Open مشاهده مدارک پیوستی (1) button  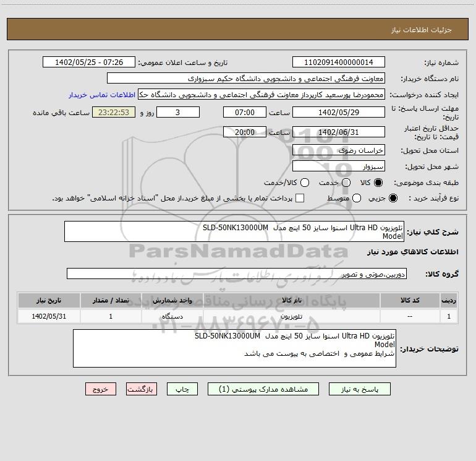[x=263, y=389]
